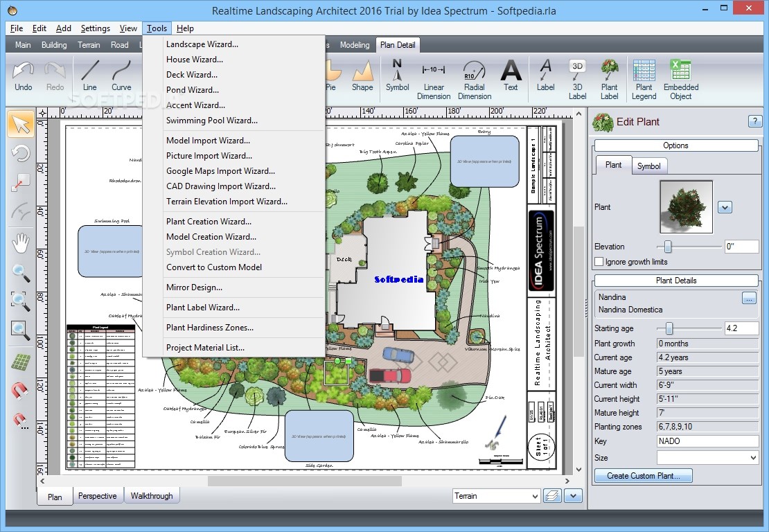Select Plant Label Wizard menu item
769x532 pixels.
(x=202, y=308)
